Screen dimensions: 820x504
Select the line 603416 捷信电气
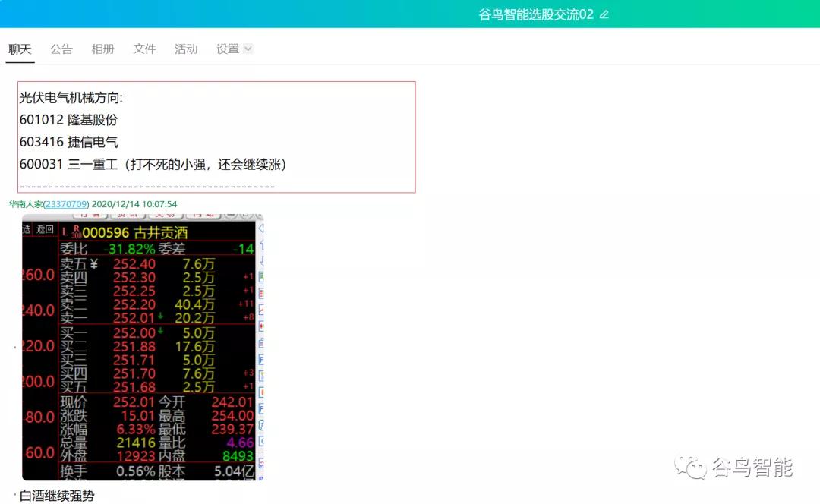point(68,142)
